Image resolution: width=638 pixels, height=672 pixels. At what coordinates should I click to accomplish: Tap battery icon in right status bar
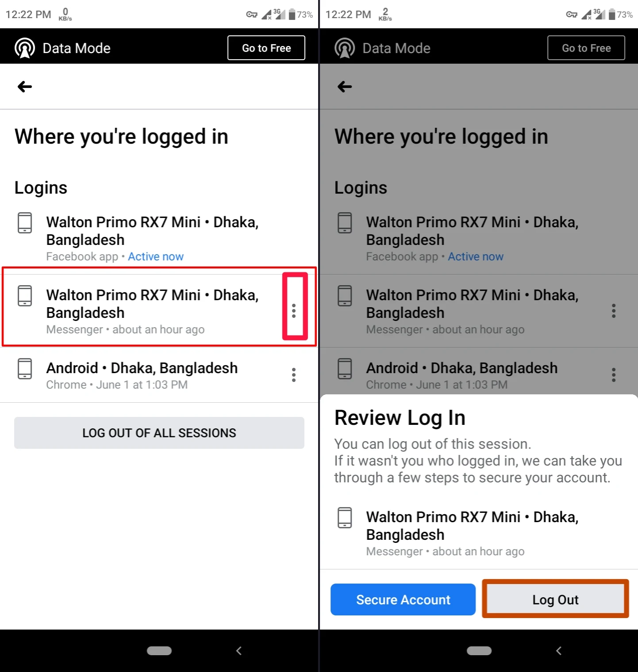click(612, 15)
